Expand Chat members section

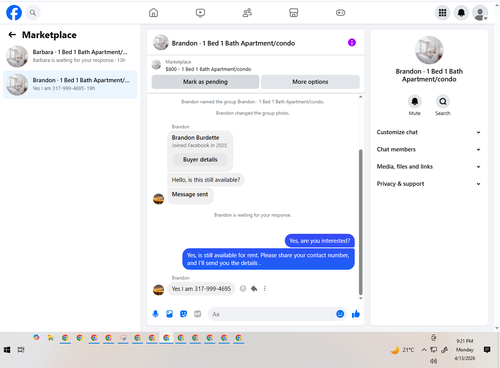(x=429, y=149)
